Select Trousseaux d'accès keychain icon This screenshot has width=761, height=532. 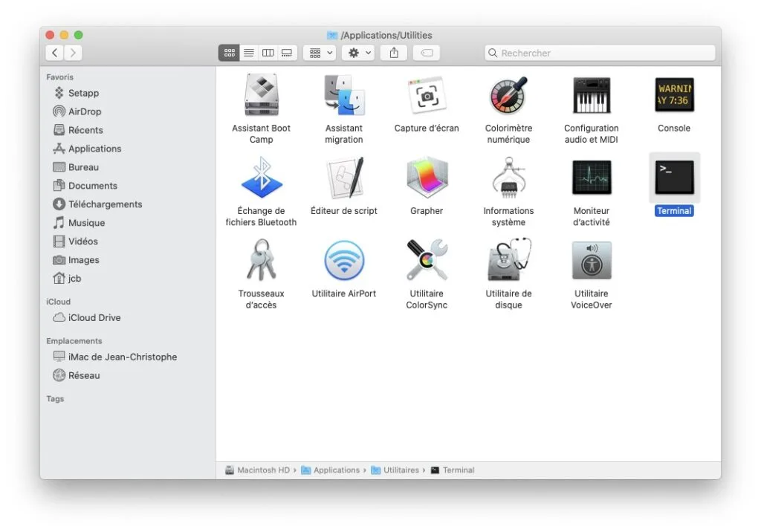(261, 260)
